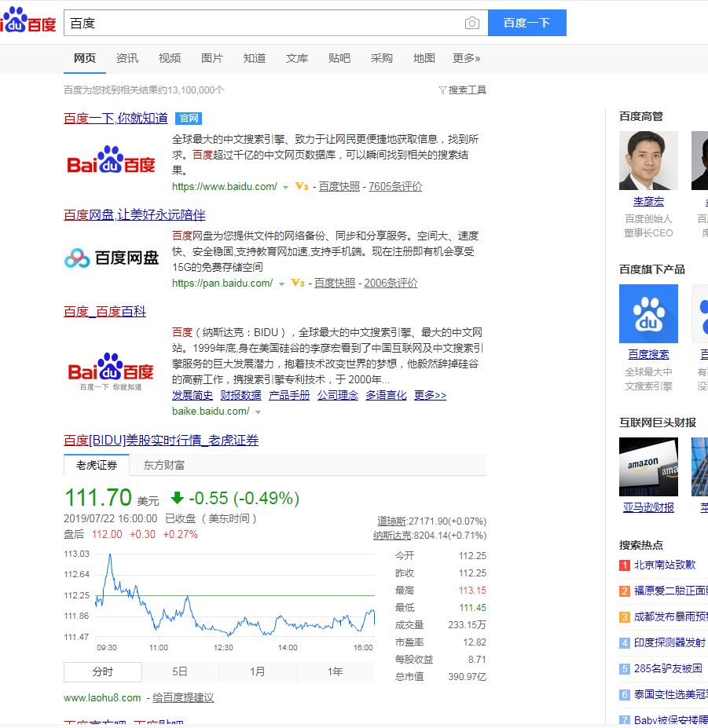708x728 pixels.
Task: Open result 百度_百度百科
Action: click(105, 312)
